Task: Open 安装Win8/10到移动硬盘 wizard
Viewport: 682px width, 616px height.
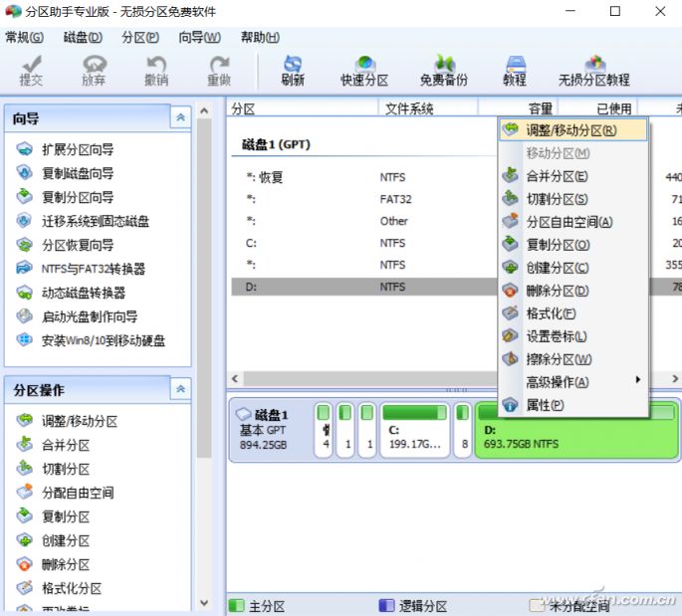Action: point(91,340)
